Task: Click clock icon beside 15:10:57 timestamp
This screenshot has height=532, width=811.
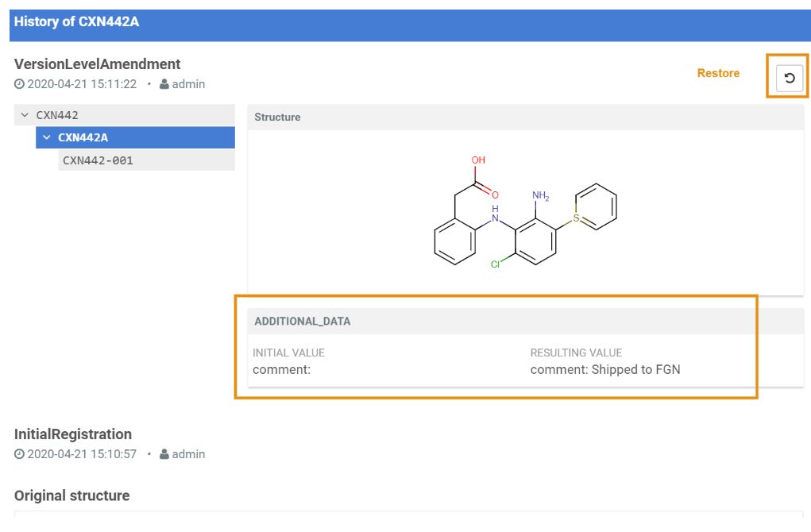Action: [19, 455]
